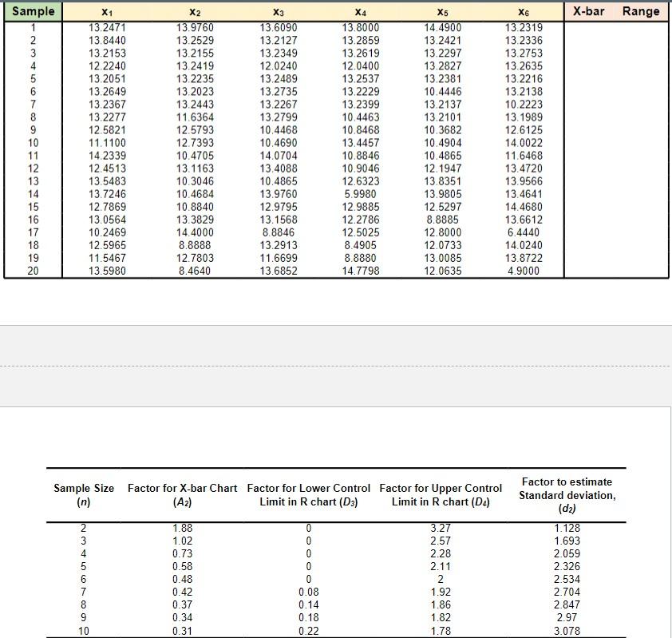Select the Sample column header

[x=32, y=10]
